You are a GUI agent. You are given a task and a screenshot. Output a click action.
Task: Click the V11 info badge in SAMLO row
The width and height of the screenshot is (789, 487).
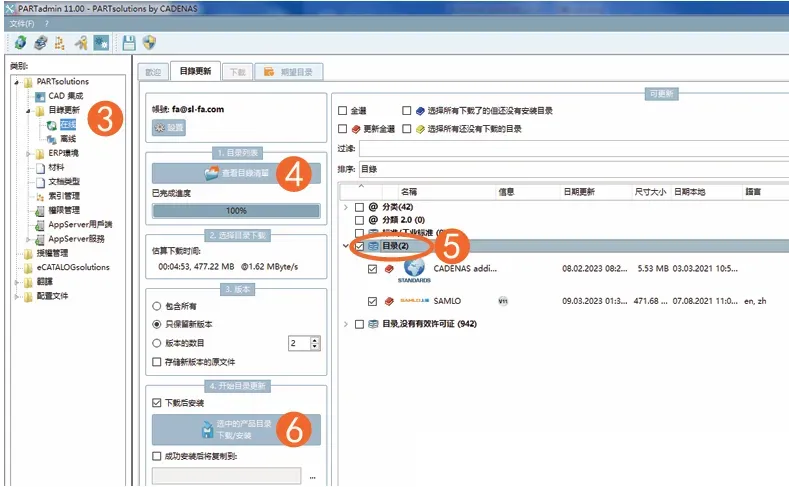coord(503,301)
